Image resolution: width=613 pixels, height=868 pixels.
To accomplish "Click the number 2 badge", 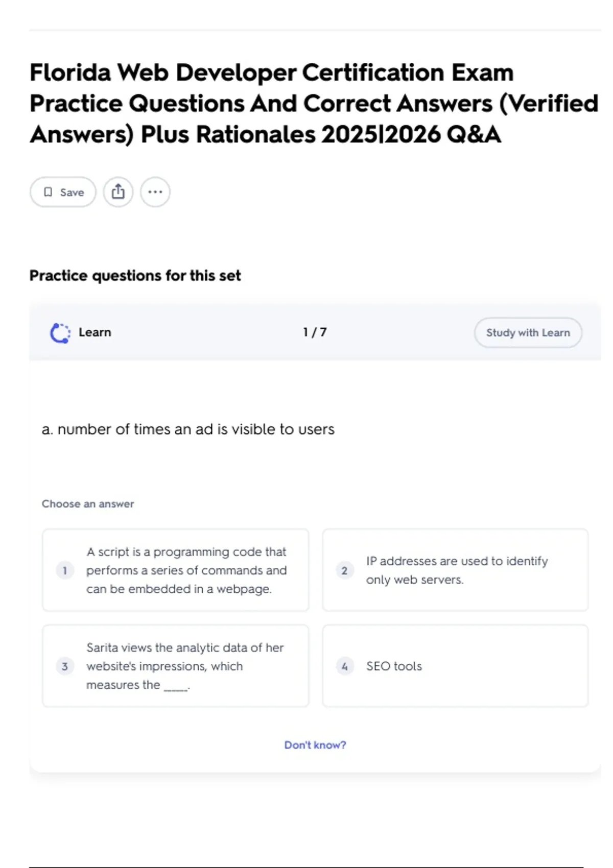I will 344,570.
